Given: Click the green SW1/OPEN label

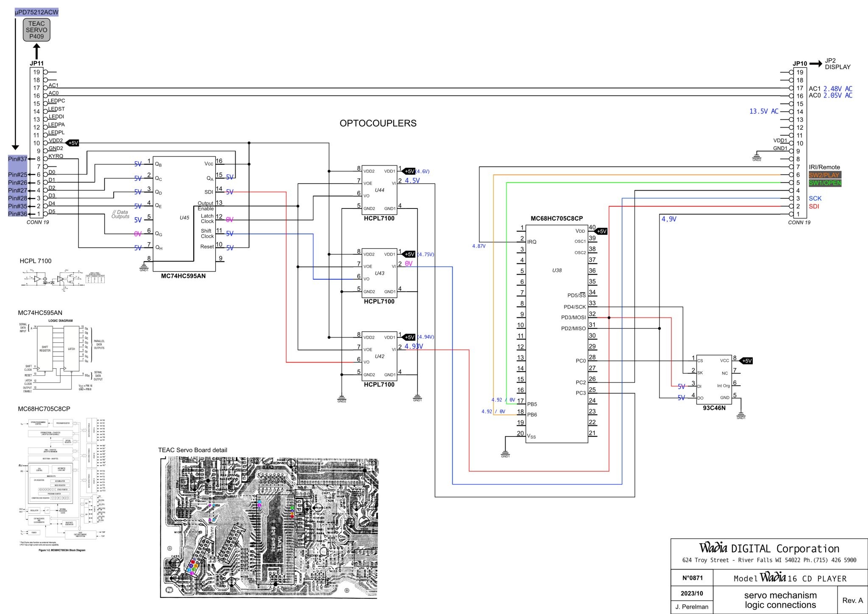Looking at the screenshot, I should [x=825, y=183].
